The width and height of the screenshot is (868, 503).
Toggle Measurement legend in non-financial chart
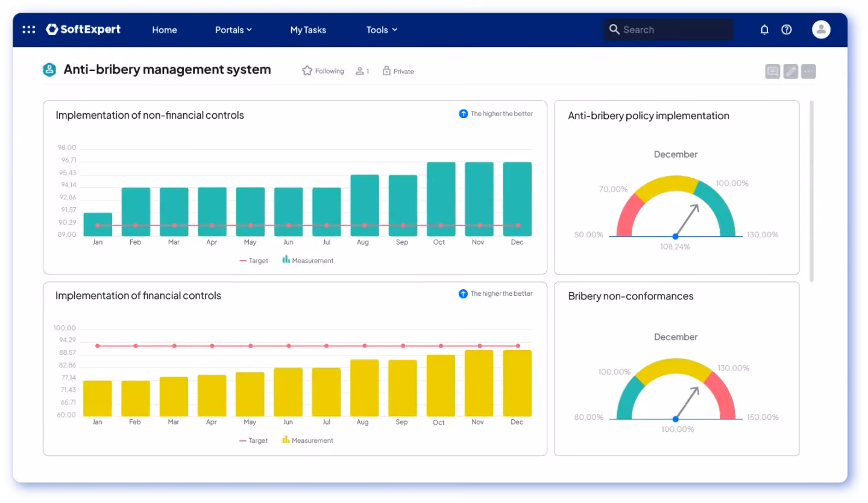[307, 260]
